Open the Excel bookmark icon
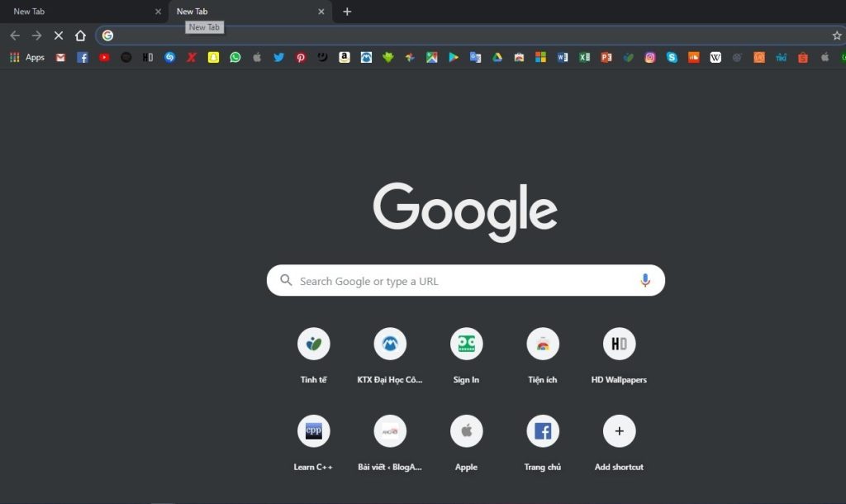The width and height of the screenshot is (846, 504). 584,57
